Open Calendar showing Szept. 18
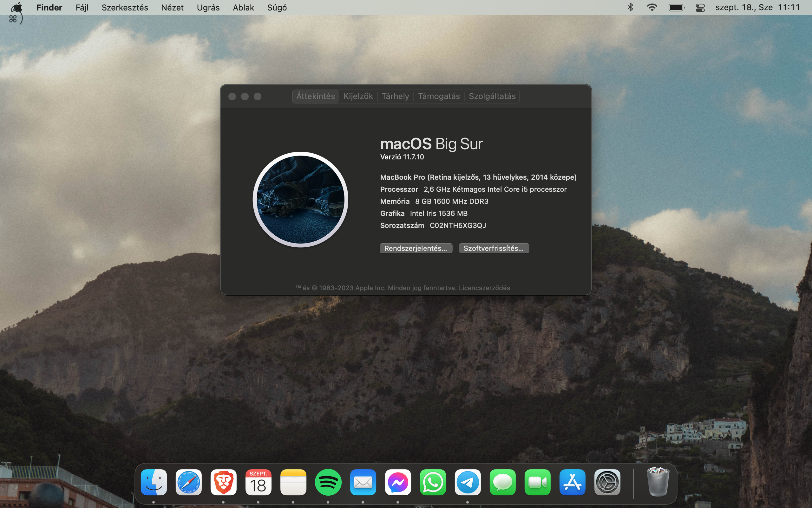Screen dimensions: 812x508 click(x=259, y=482)
